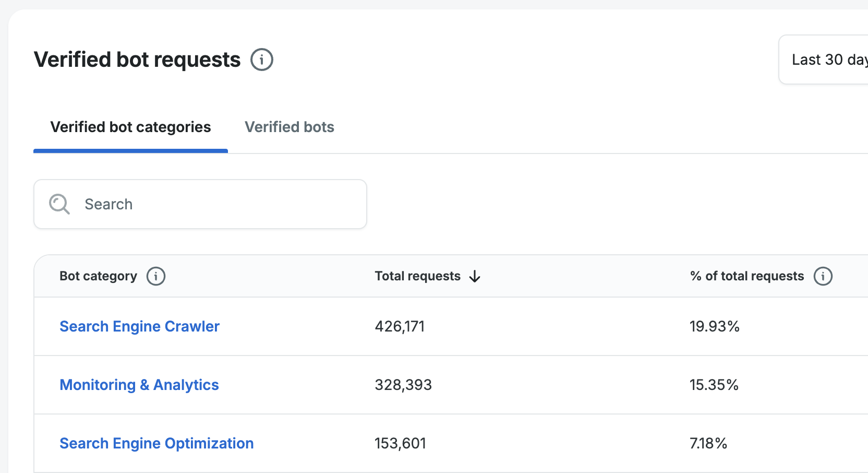
Task: Open the Monitoring & Analytics category link
Action: [x=139, y=385]
